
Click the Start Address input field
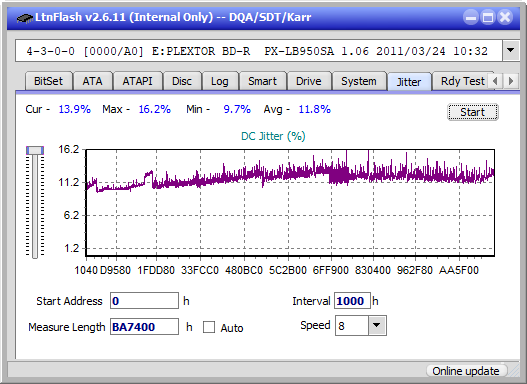(145, 301)
